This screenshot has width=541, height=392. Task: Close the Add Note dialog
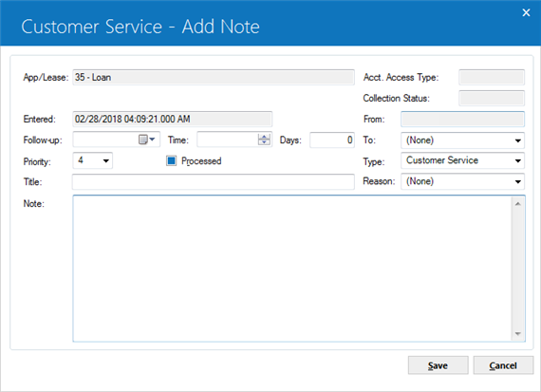tap(526, 12)
